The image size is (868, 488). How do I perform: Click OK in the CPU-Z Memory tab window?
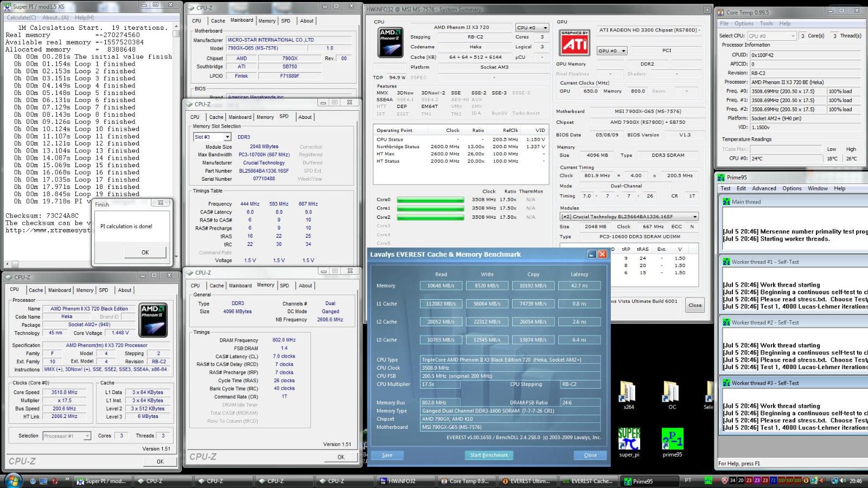[x=341, y=457]
